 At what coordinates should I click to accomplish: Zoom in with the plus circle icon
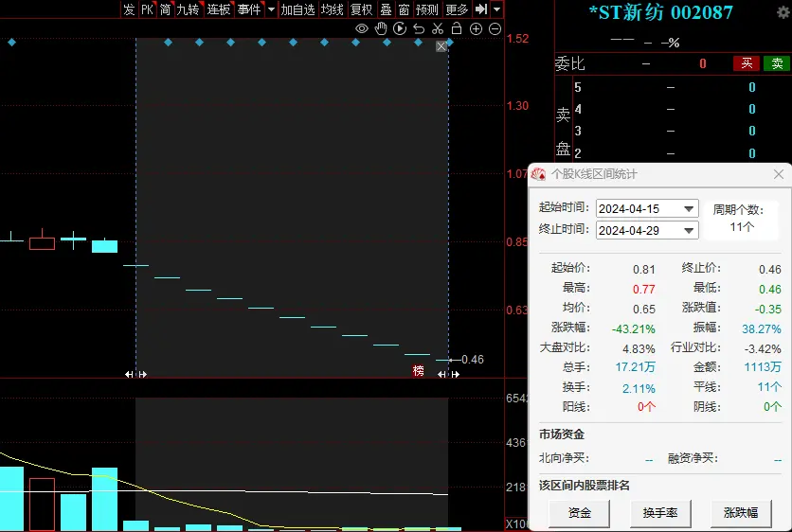[476, 29]
